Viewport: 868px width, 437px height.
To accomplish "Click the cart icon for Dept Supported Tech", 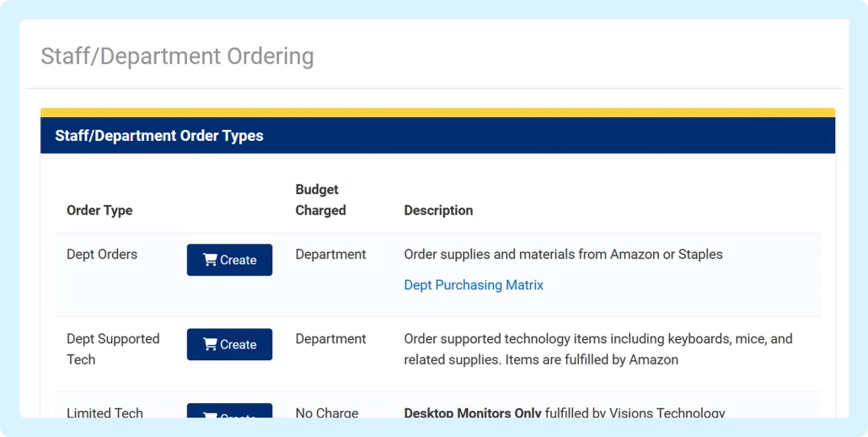I will (x=210, y=344).
